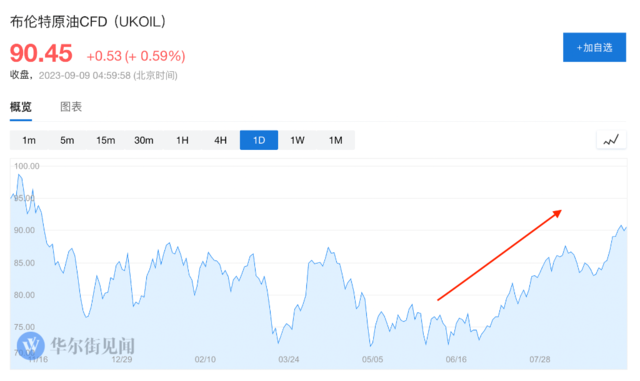Switch to the 图表 chart tab
Image resolution: width=640 pixels, height=381 pixels.
coord(71,107)
